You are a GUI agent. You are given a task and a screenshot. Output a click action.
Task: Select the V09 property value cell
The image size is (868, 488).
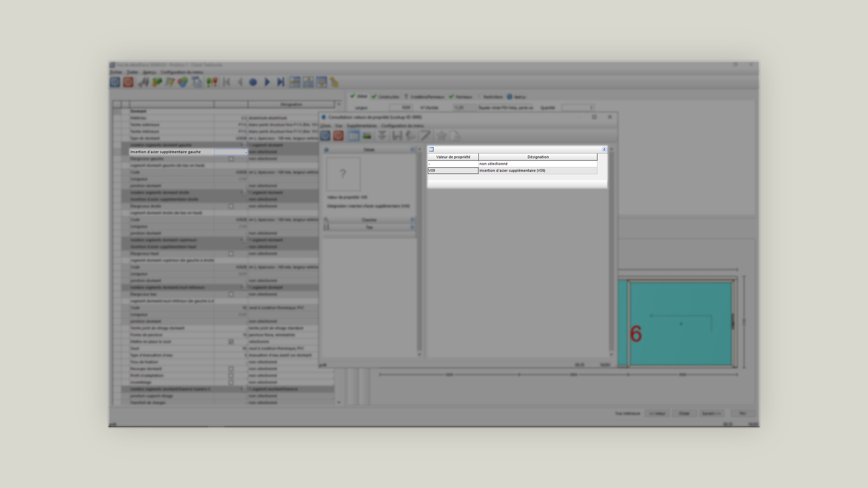[453, 171]
